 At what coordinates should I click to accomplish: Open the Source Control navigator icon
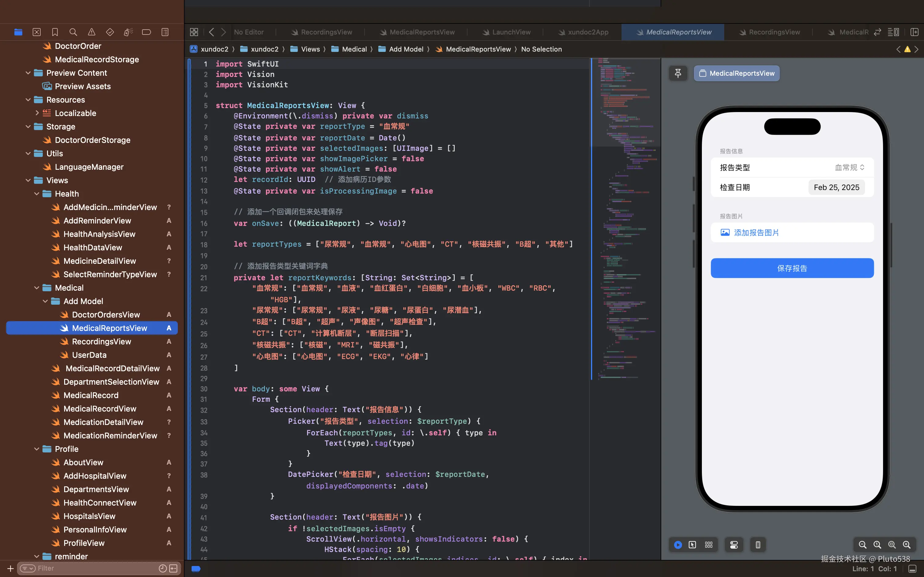click(37, 32)
